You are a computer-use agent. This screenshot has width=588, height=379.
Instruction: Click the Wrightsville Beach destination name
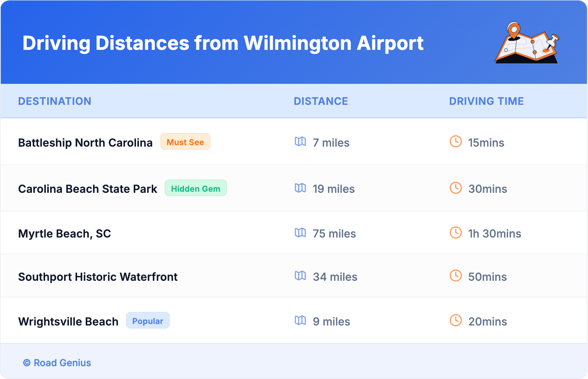tap(68, 321)
